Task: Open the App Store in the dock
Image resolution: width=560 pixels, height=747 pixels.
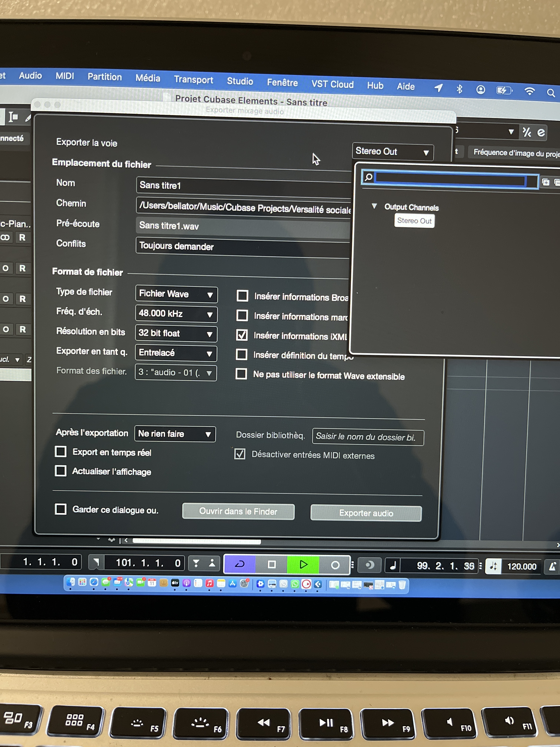Action: coord(233,584)
